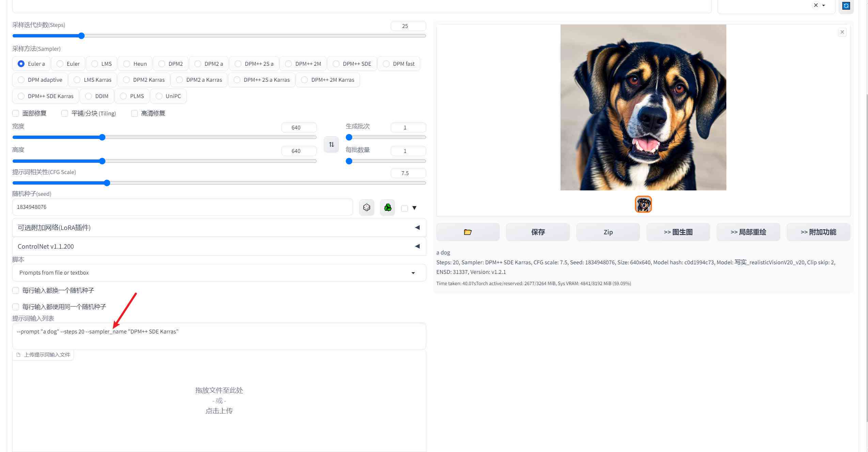Click the seed input field
This screenshot has height=452, width=868.
(x=183, y=207)
